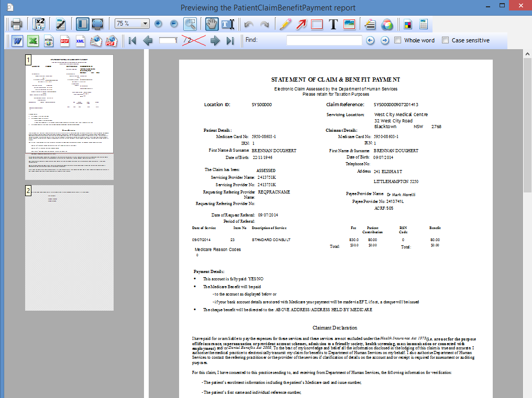Go to the first page
The width and height of the screenshot is (532, 398).
[132, 41]
